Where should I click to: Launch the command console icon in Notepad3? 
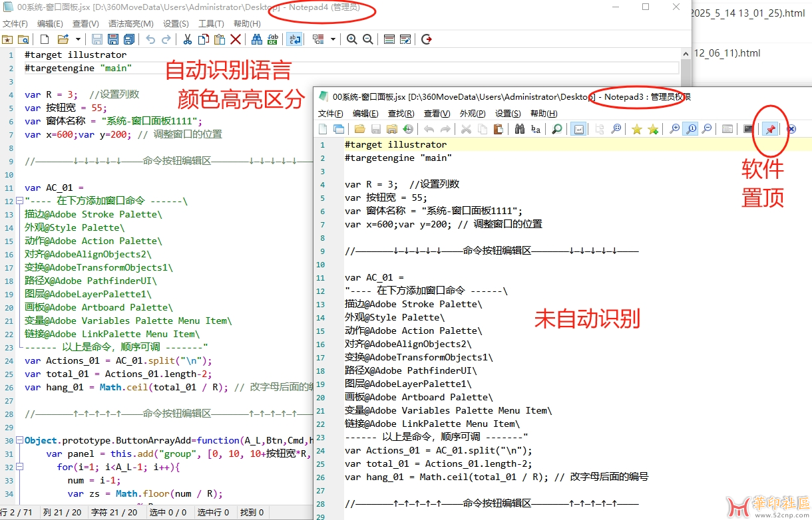tap(748, 129)
